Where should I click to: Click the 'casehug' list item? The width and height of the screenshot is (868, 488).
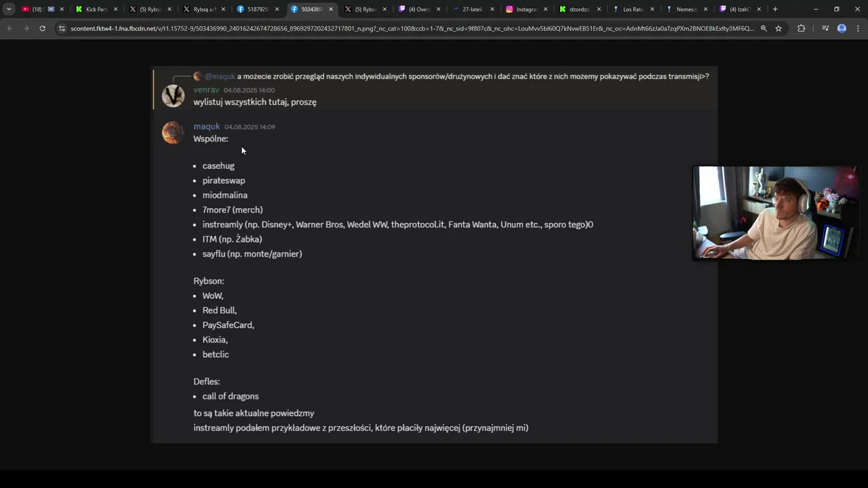click(x=218, y=166)
